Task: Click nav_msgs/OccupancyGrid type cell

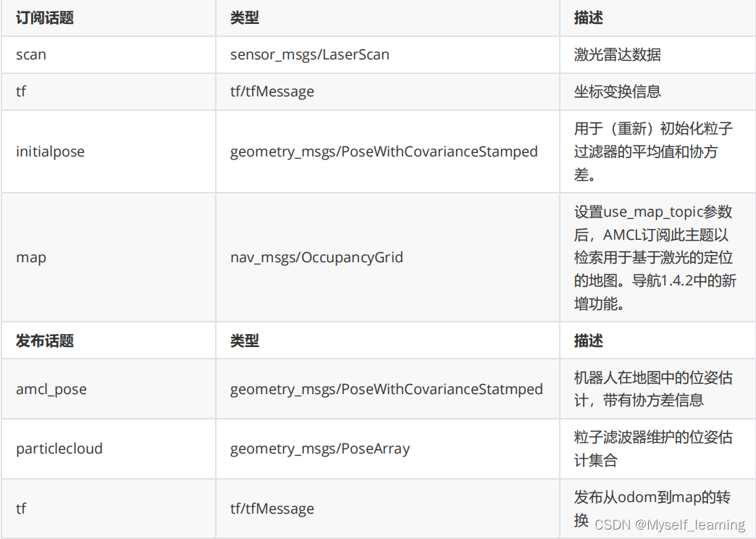Action: point(387,257)
